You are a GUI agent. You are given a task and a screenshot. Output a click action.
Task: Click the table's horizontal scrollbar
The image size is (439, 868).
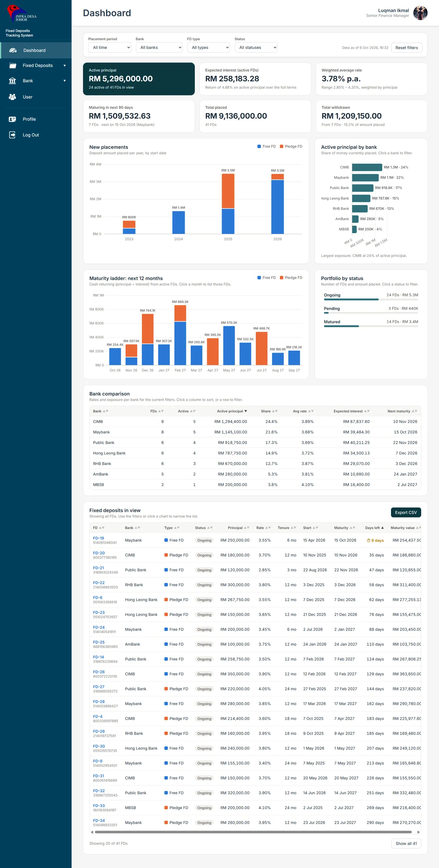click(253, 832)
